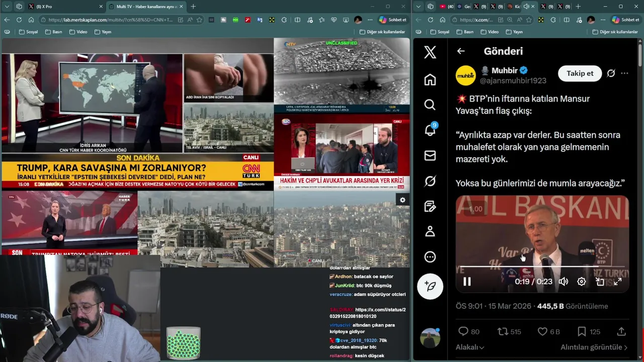Open extensions puzzle icon in Multi TV window
Image resolution: width=644 pixels, height=362 pixels.
click(x=284, y=20)
